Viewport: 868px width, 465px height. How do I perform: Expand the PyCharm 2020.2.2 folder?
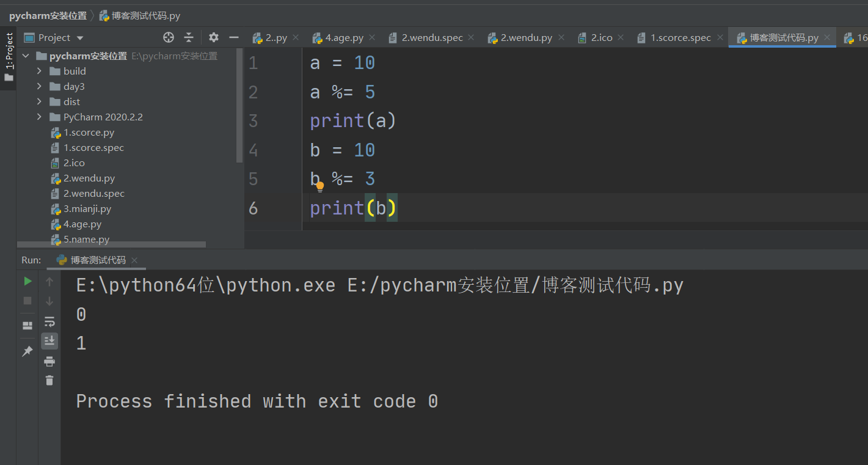[40, 117]
